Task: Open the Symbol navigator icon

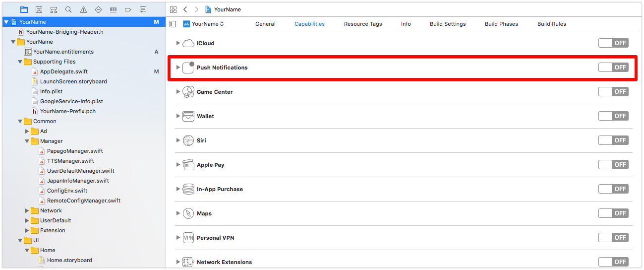Action: (x=54, y=9)
